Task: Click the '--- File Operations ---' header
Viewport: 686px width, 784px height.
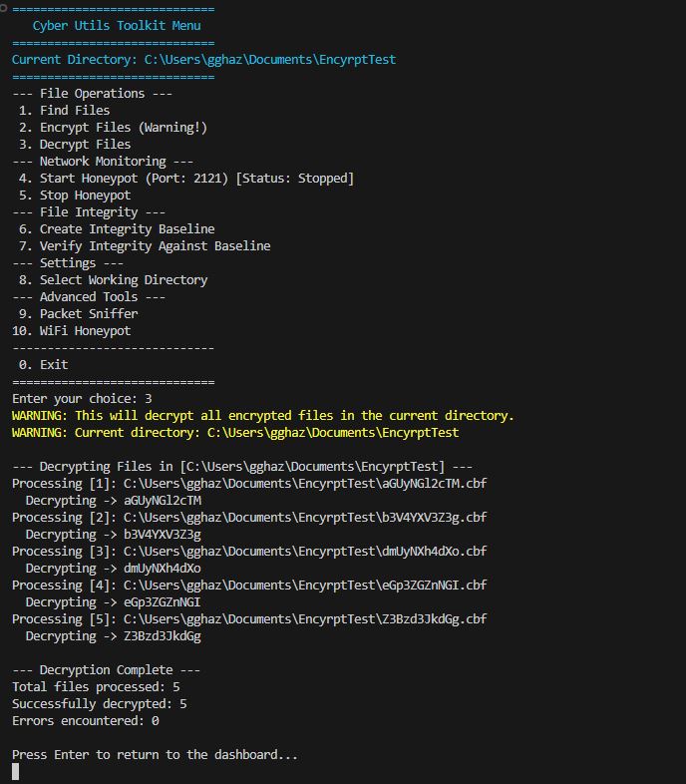Action: coord(92,94)
